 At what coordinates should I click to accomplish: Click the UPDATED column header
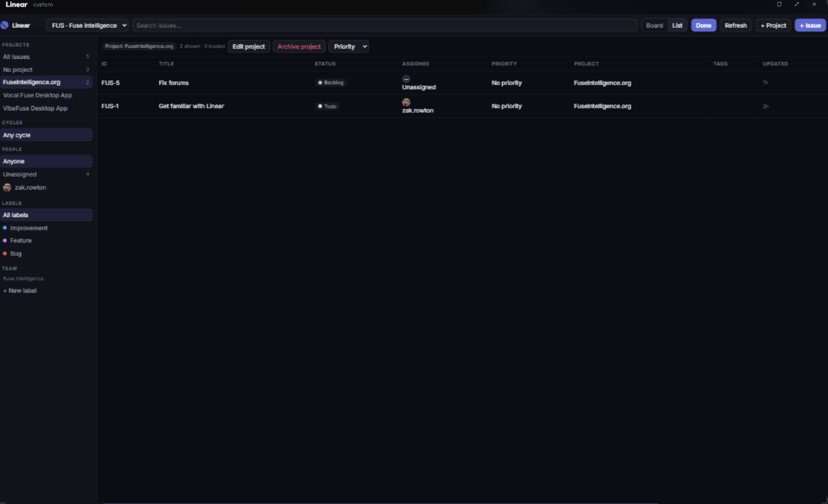click(775, 64)
